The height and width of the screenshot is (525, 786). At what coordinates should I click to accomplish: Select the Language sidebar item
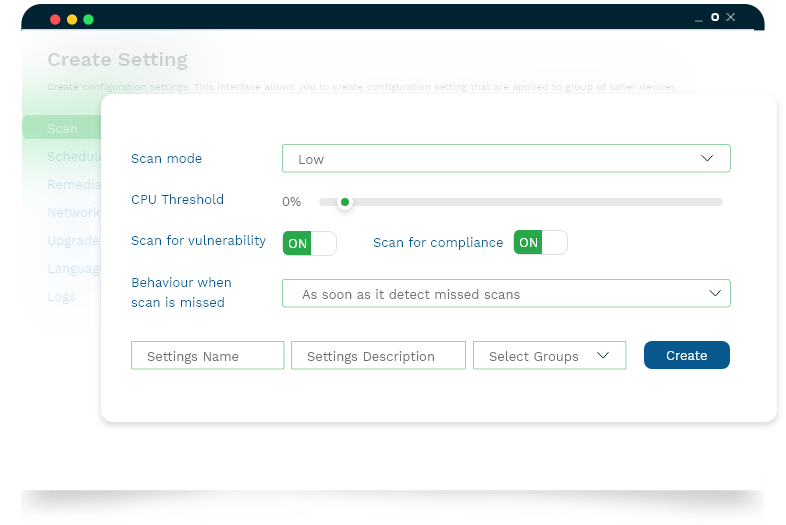point(74,269)
